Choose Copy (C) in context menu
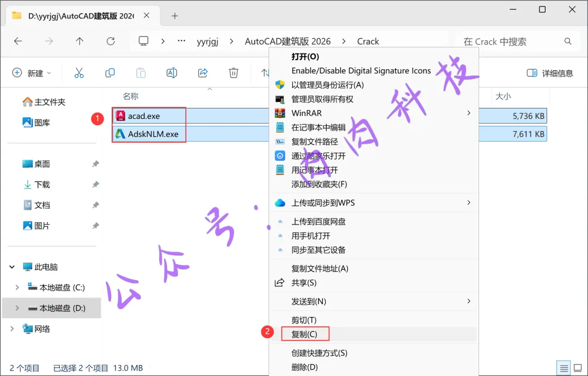588x376 pixels. click(x=373, y=334)
